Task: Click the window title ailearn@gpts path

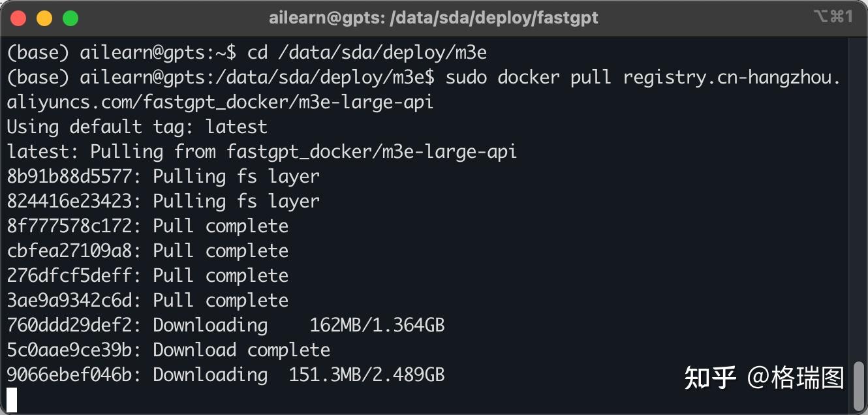Action: tap(433, 18)
